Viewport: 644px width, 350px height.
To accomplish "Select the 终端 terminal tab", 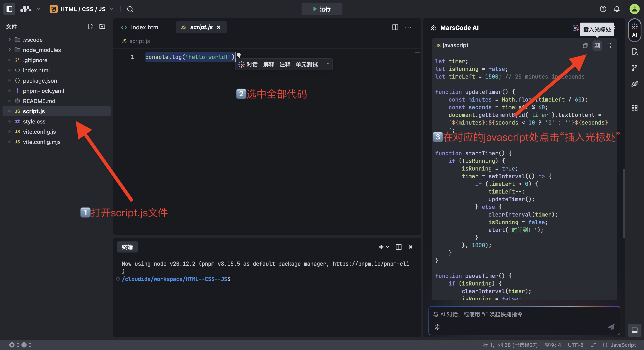I will pyautogui.click(x=127, y=247).
